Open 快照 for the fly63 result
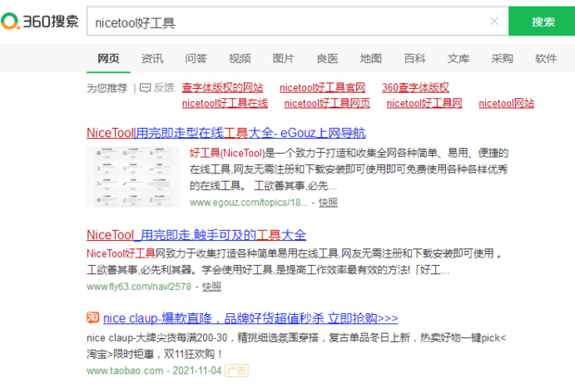575x392 pixels. tap(211, 286)
